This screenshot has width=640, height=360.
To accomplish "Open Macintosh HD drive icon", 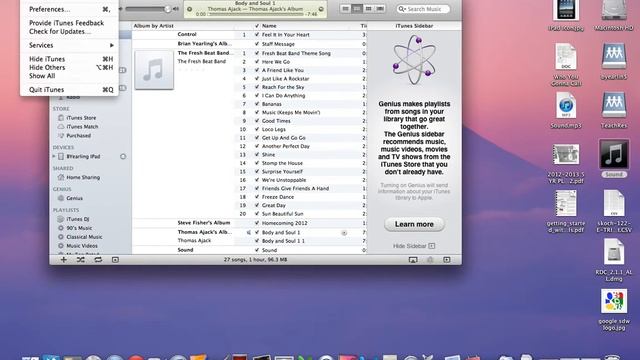I will [x=614, y=11].
